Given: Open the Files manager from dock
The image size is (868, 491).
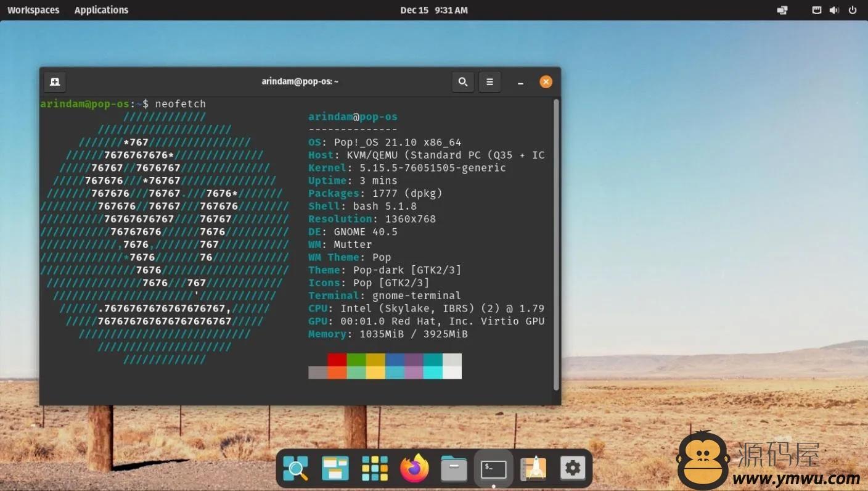Looking at the screenshot, I should coord(454,469).
